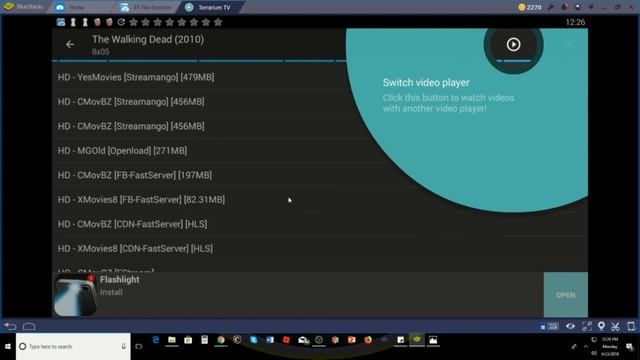The height and width of the screenshot is (360, 640).
Task: Select HD - CMovBZ [CDN-FastServer] [HLS] source
Action: click(320, 224)
